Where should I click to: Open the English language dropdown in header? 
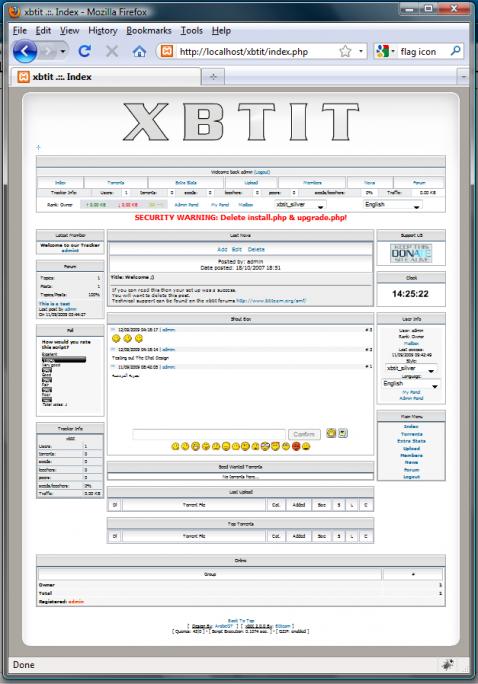[393, 205]
